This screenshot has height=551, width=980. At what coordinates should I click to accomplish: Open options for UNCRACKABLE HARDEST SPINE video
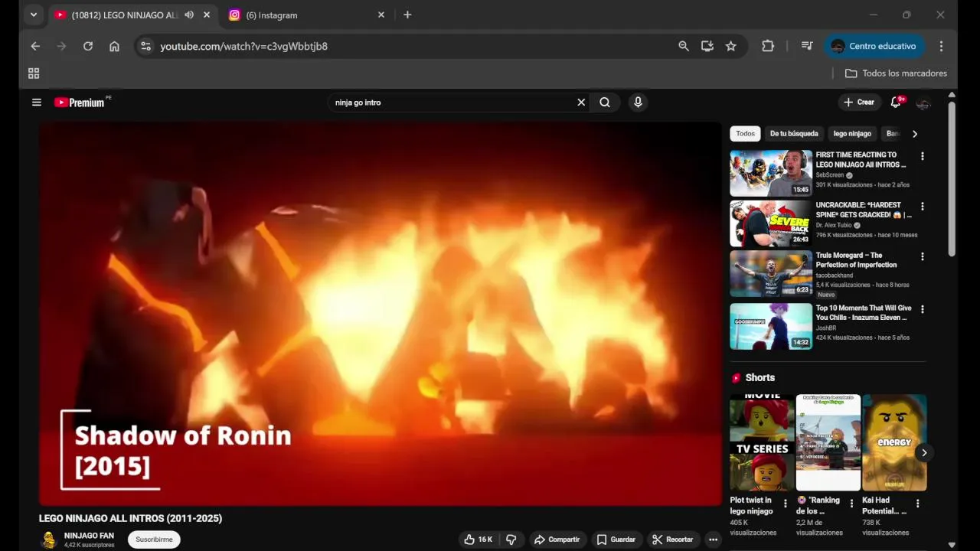pyautogui.click(x=922, y=207)
